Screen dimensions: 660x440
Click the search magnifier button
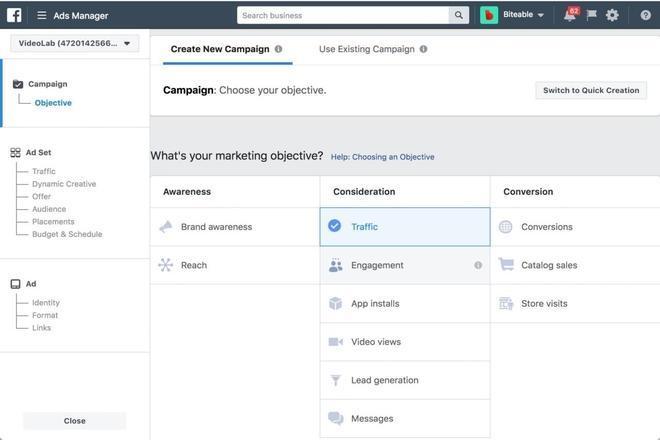(459, 15)
